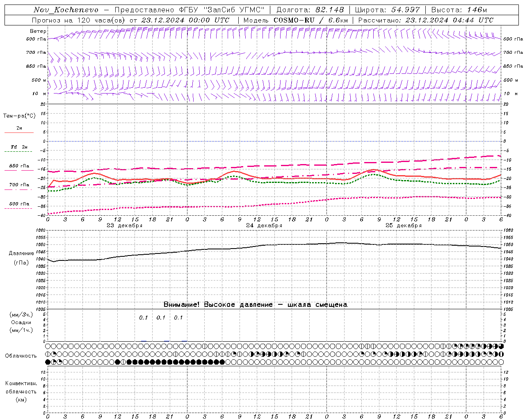
Task: Click the Долгота: 82.148 value
Action: click(x=310, y=10)
